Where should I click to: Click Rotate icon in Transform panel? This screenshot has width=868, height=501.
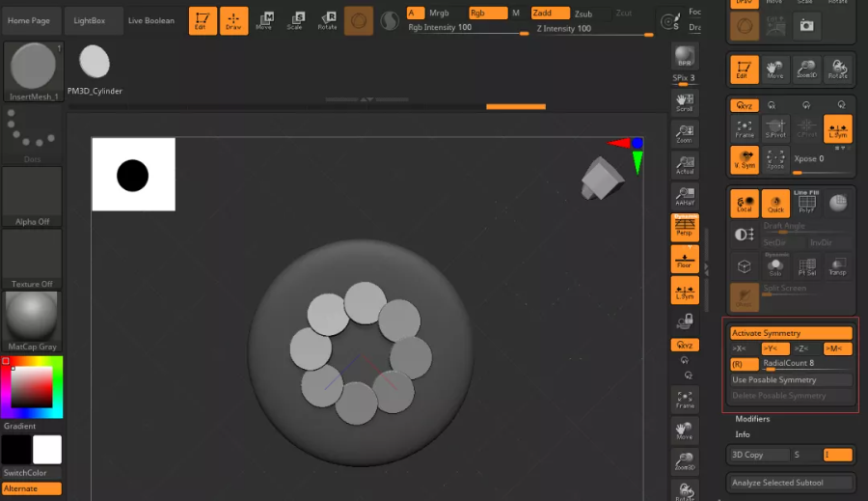point(837,70)
